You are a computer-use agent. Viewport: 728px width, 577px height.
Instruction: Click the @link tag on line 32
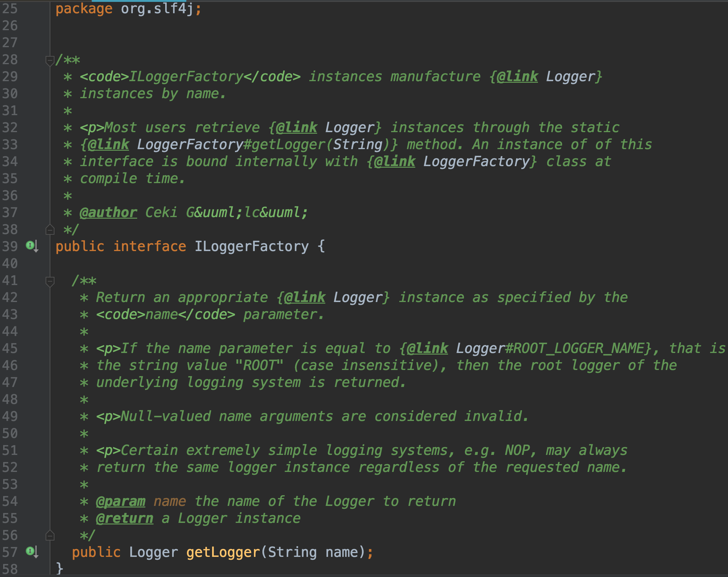(296, 128)
